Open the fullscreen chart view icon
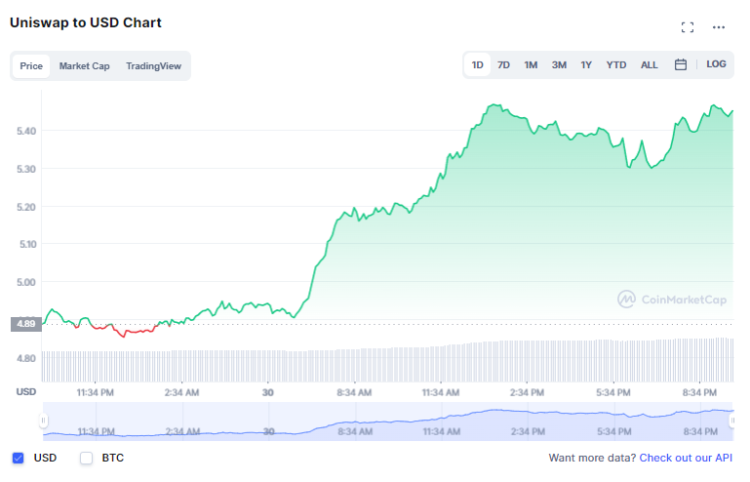The image size is (750, 482). click(687, 27)
